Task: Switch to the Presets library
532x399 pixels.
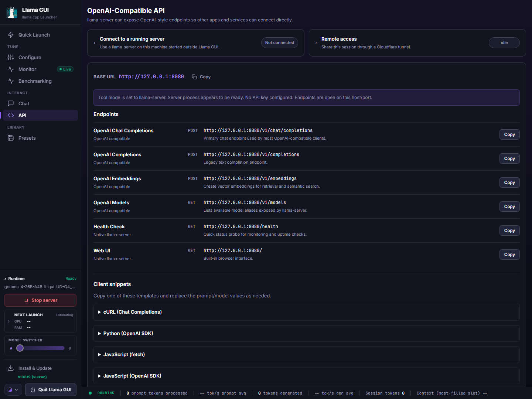Action: point(41,138)
